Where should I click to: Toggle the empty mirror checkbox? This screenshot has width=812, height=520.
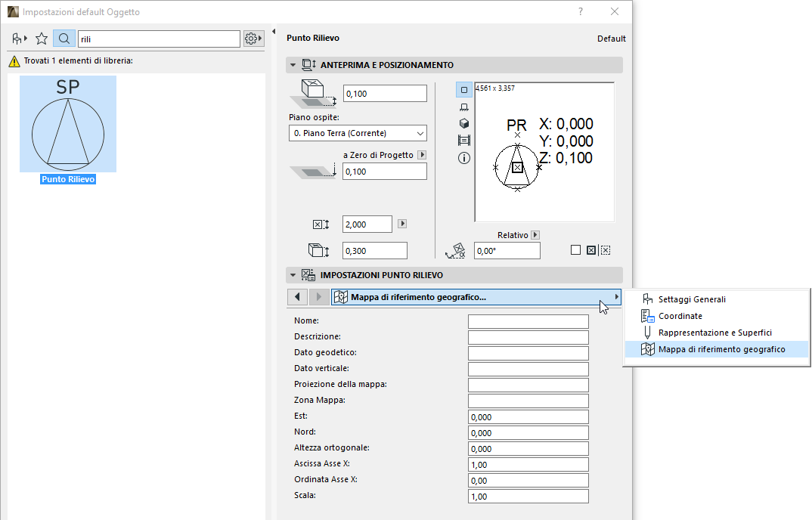[x=575, y=250]
